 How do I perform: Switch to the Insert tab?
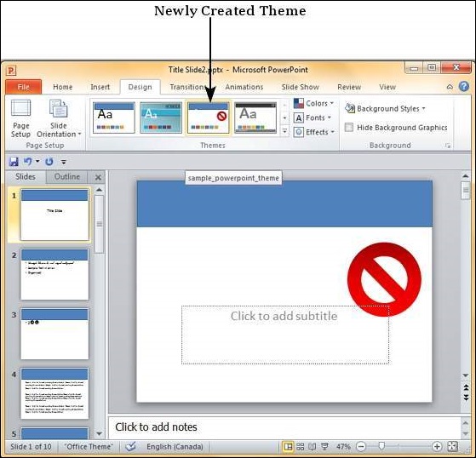coord(100,87)
